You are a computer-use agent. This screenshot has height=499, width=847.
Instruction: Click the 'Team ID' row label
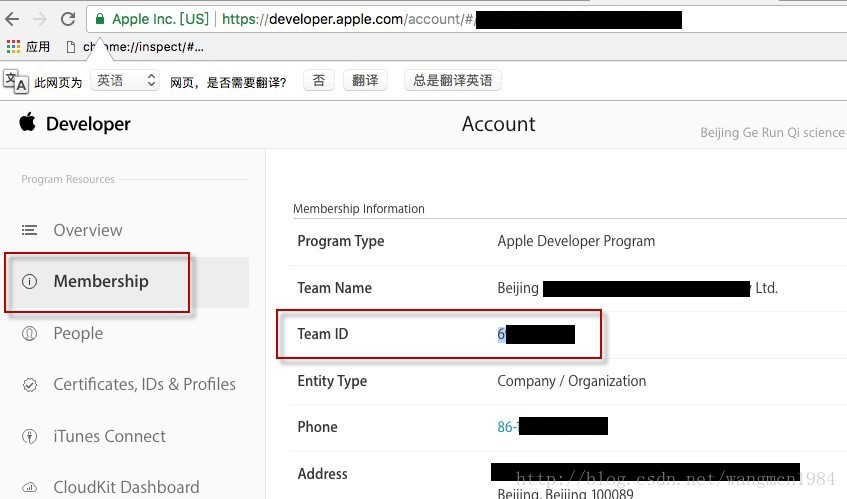coord(322,334)
